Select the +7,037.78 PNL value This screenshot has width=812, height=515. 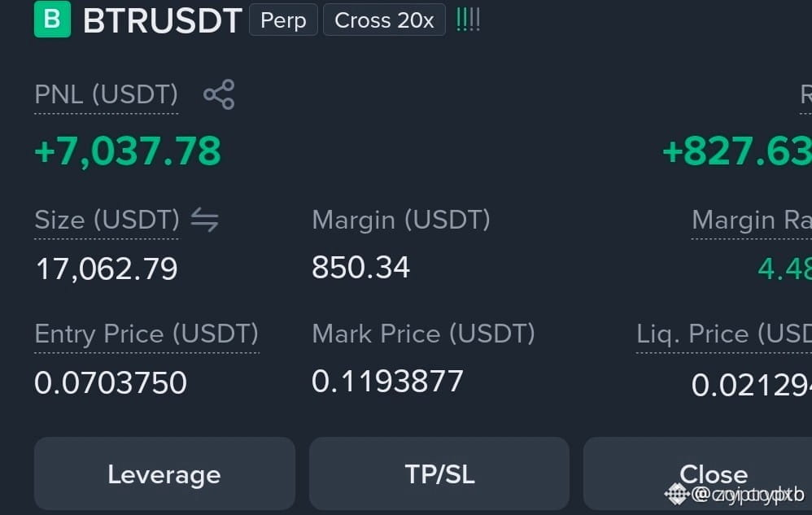pyautogui.click(x=128, y=151)
